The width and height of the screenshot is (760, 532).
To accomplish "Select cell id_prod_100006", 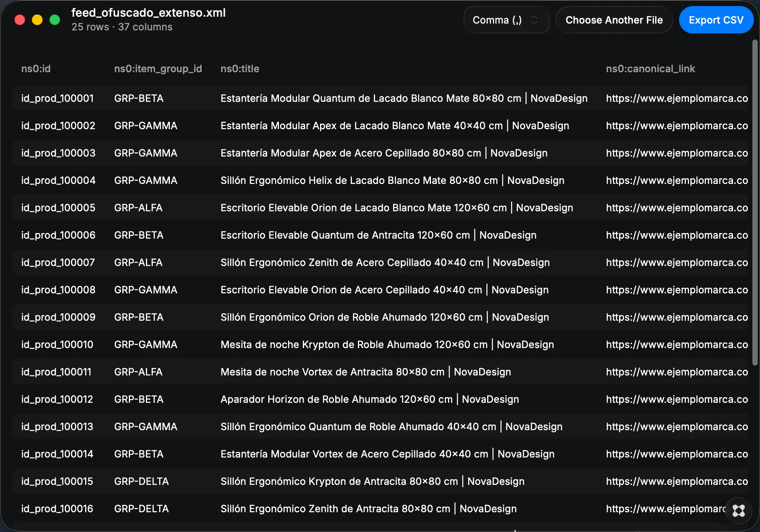I will coord(58,235).
